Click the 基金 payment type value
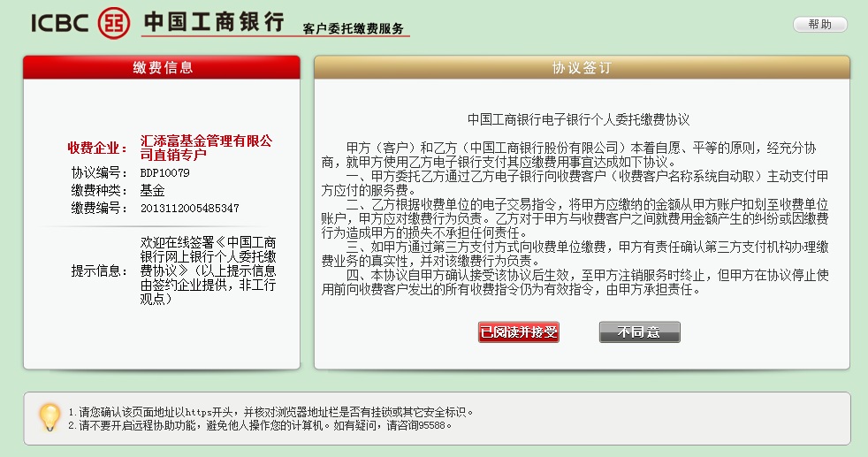The height and width of the screenshot is (457, 868). 153,190
